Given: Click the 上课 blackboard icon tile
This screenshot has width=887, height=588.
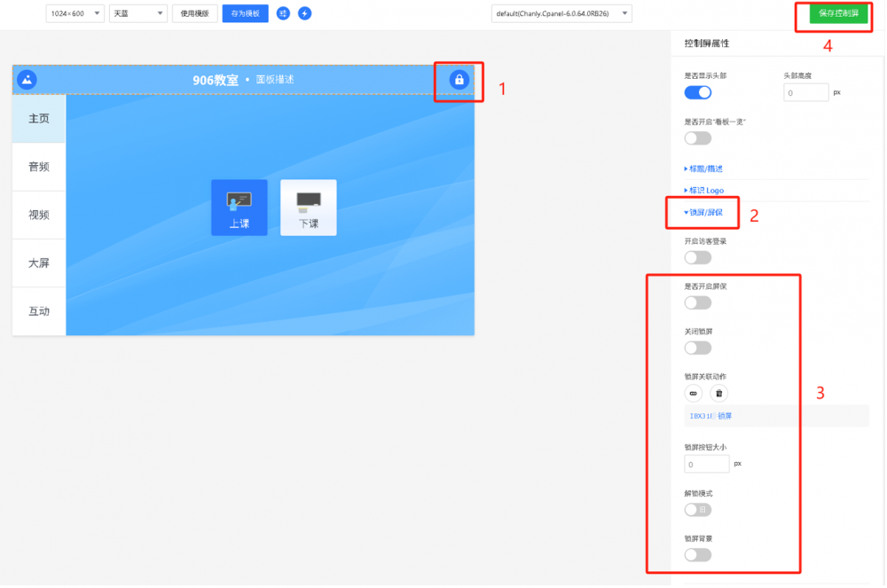Looking at the screenshot, I should pyautogui.click(x=239, y=208).
